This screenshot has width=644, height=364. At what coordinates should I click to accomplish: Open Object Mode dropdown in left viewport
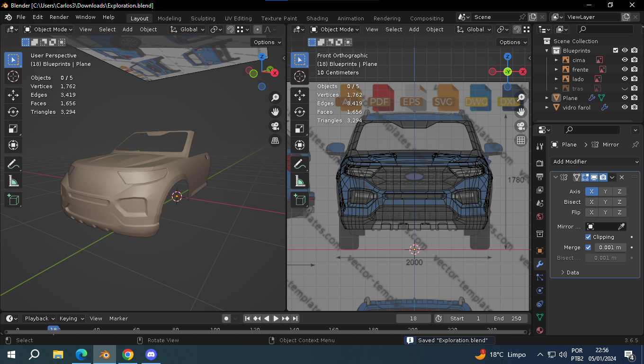[x=49, y=29]
